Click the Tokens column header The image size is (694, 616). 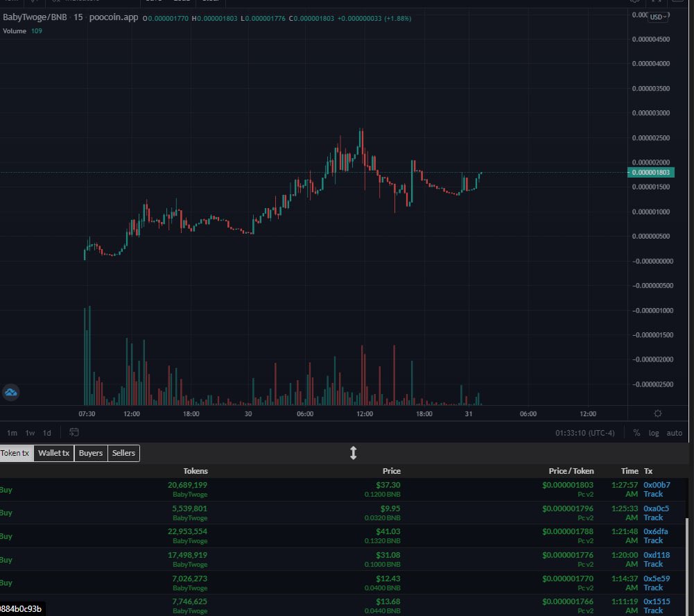pos(196,471)
